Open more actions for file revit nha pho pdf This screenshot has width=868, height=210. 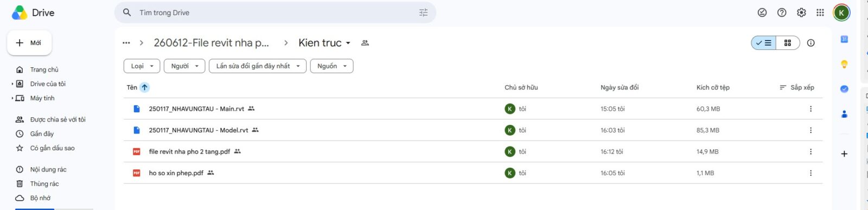[x=811, y=152]
